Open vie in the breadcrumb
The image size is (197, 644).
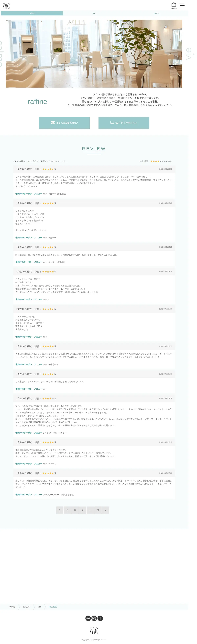[x=39, y=607]
